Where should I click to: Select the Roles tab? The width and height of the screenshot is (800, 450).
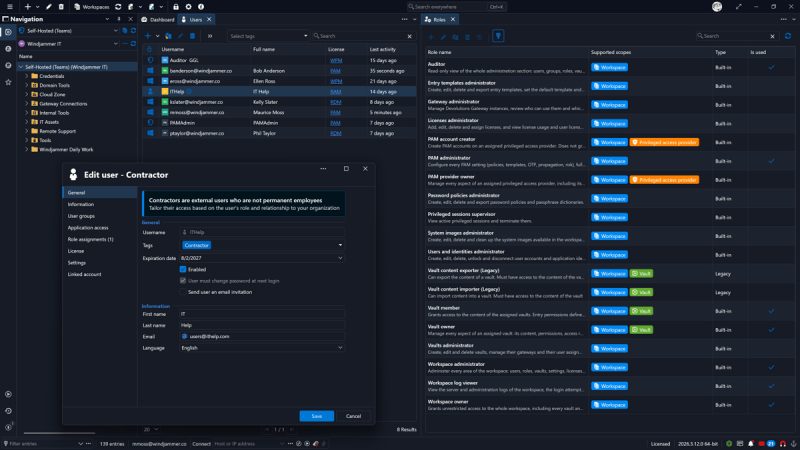pyautogui.click(x=440, y=19)
